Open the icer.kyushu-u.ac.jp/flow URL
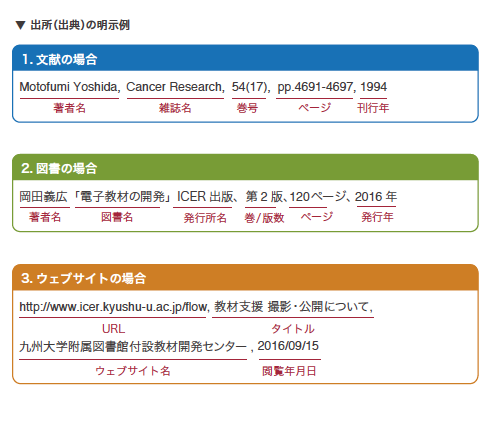The image size is (493, 433). (x=114, y=307)
